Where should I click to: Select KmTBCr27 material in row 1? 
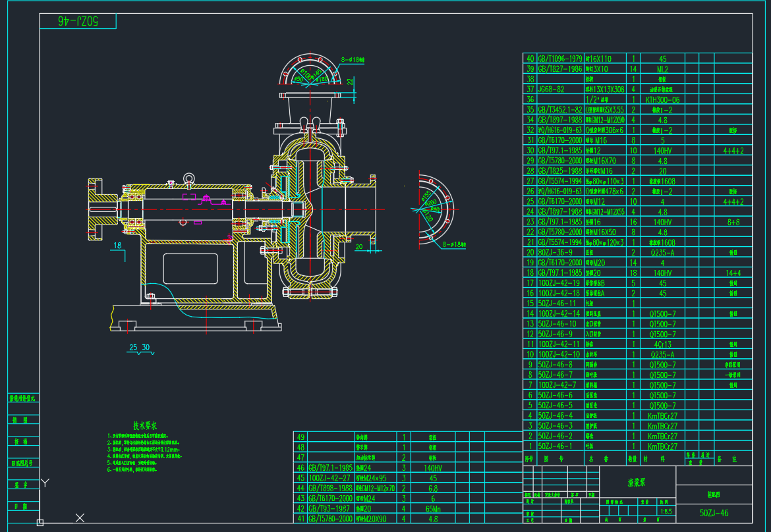[x=662, y=446]
